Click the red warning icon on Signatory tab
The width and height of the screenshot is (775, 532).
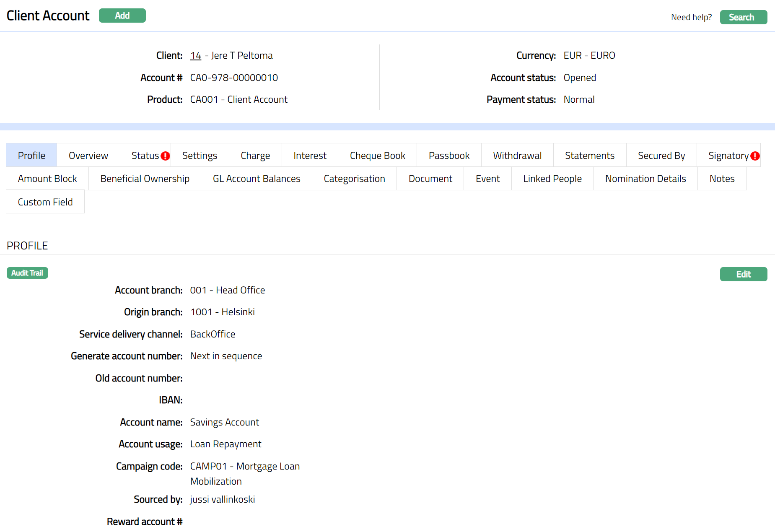[x=755, y=156]
